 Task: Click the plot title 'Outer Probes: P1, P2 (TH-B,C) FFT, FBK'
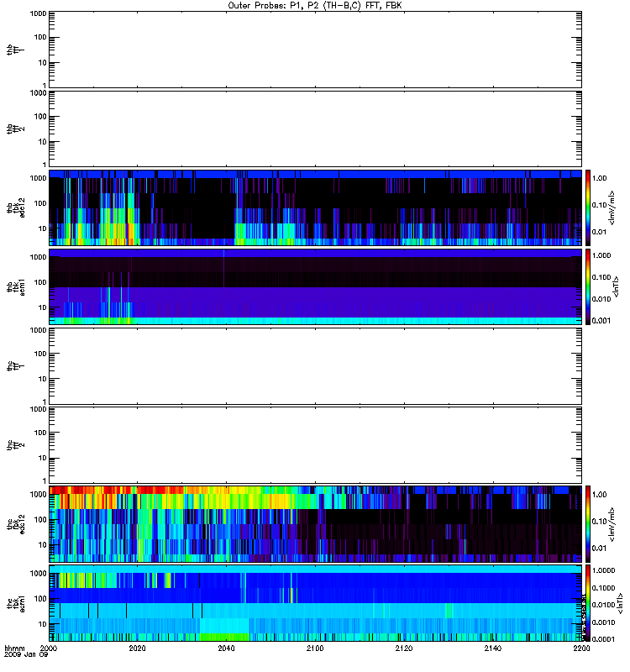(315, 6)
